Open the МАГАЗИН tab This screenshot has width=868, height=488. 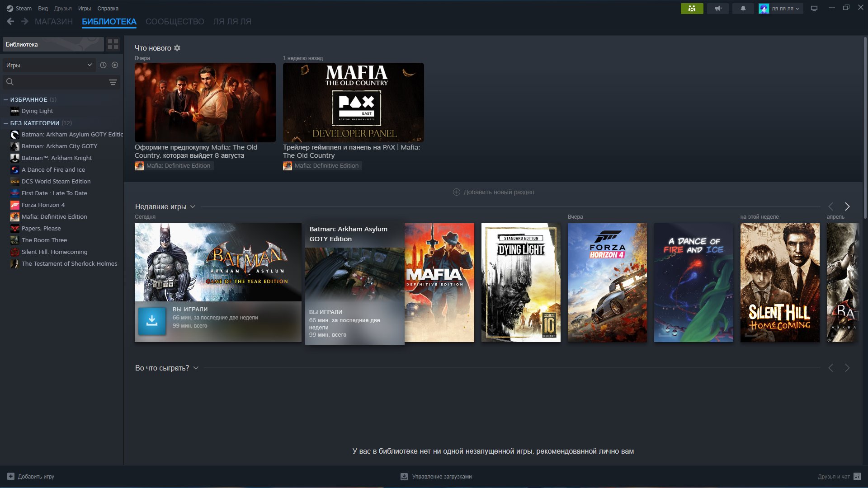pos(53,22)
